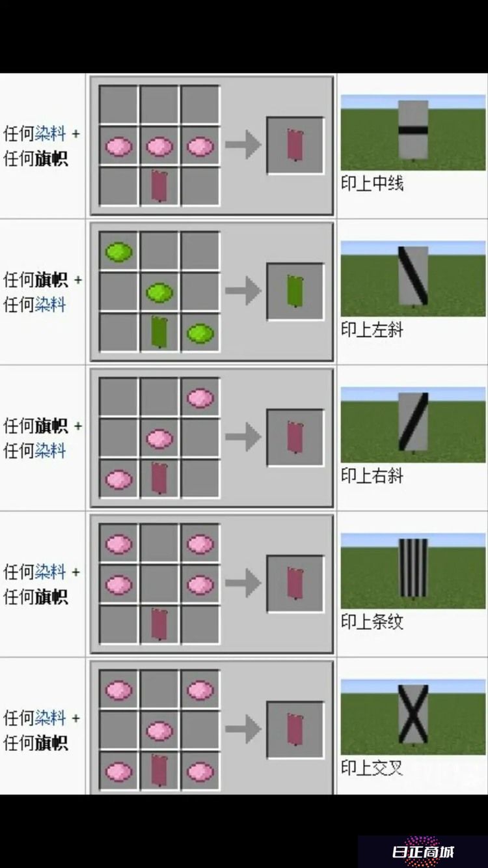Click the result banner of the crossed recipe
488x868 pixels.
tap(295, 729)
